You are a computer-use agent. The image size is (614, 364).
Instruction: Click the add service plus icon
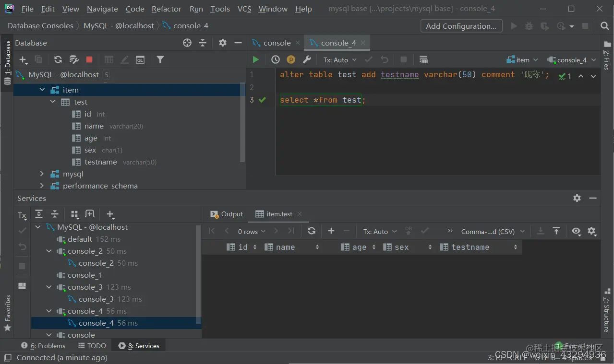click(x=110, y=214)
